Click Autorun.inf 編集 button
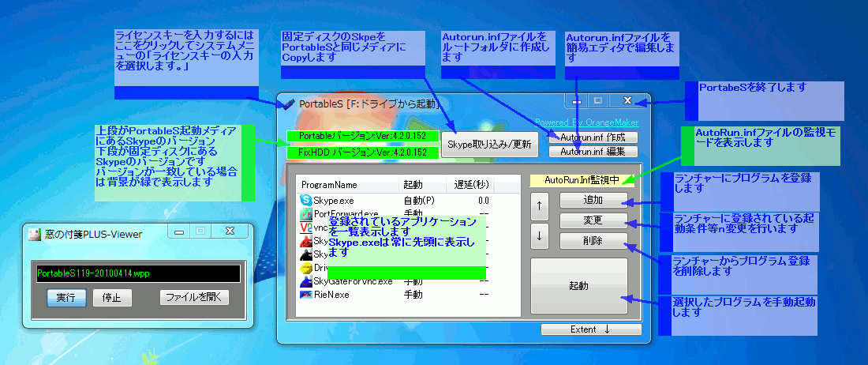The height and width of the screenshot is (365, 868). point(593,151)
